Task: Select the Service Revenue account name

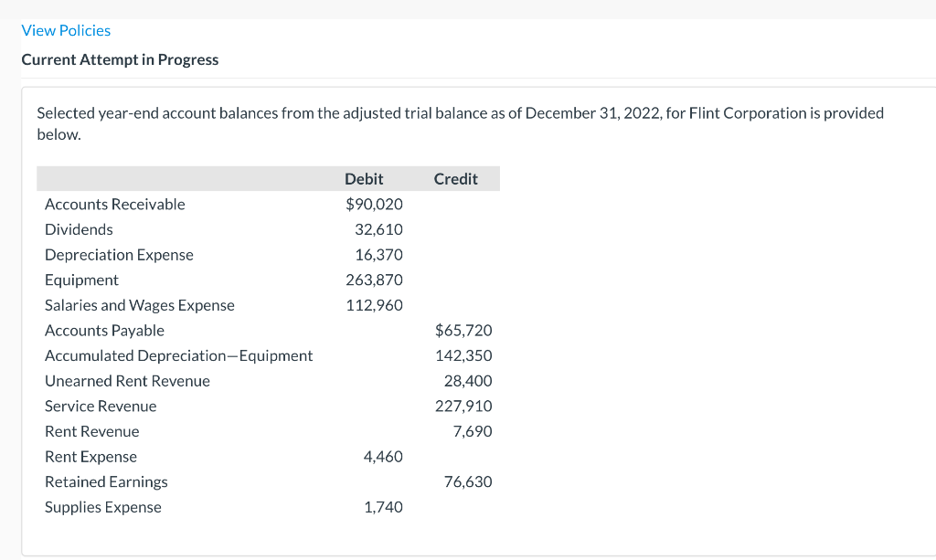Action: [x=101, y=406]
